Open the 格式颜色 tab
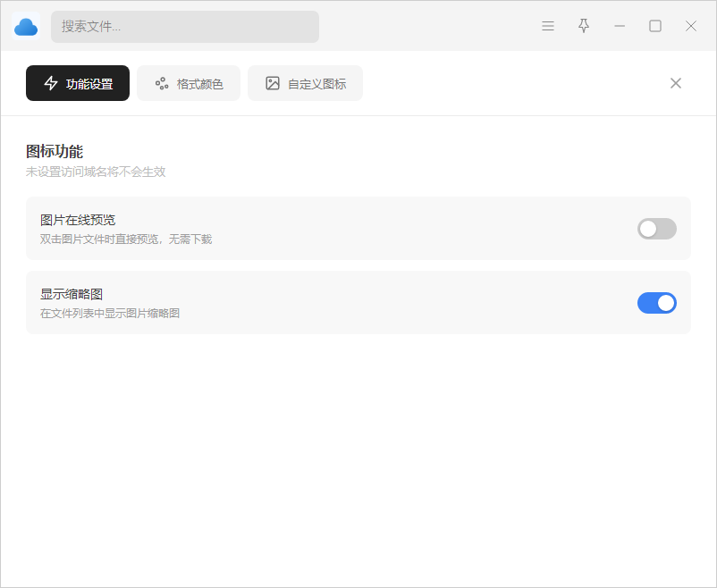The height and width of the screenshot is (588, 717). coord(189,83)
